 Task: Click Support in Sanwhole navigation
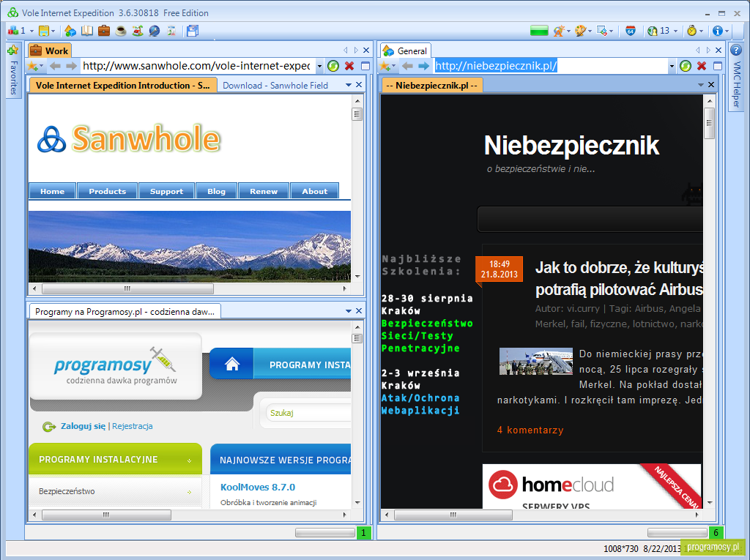click(166, 191)
